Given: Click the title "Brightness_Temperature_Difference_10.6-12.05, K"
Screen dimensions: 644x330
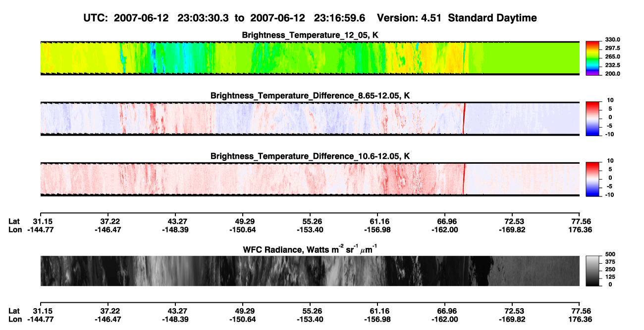Looking at the screenshot, I should [x=310, y=156].
